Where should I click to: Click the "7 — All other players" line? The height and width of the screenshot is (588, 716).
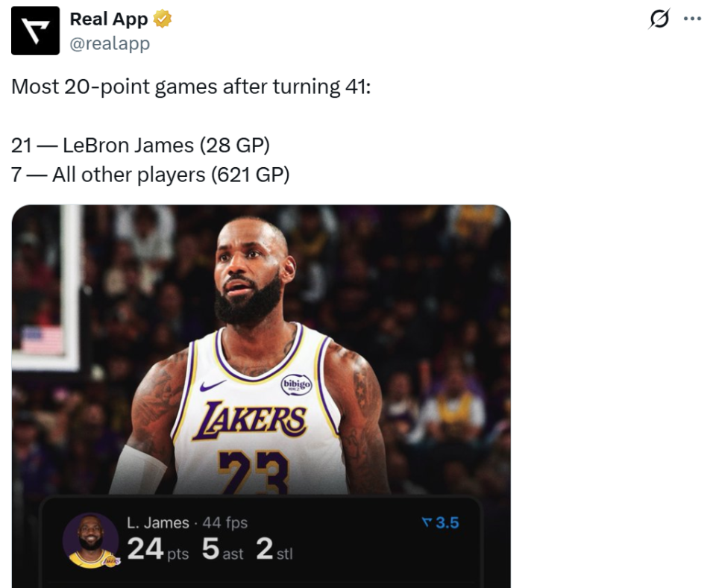click(x=150, y=175)
